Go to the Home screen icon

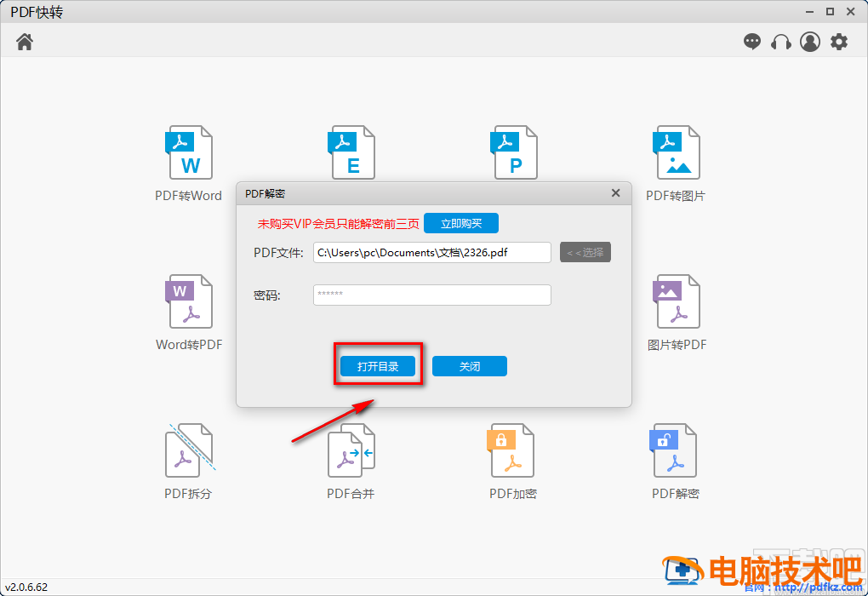tap(25, 42)
